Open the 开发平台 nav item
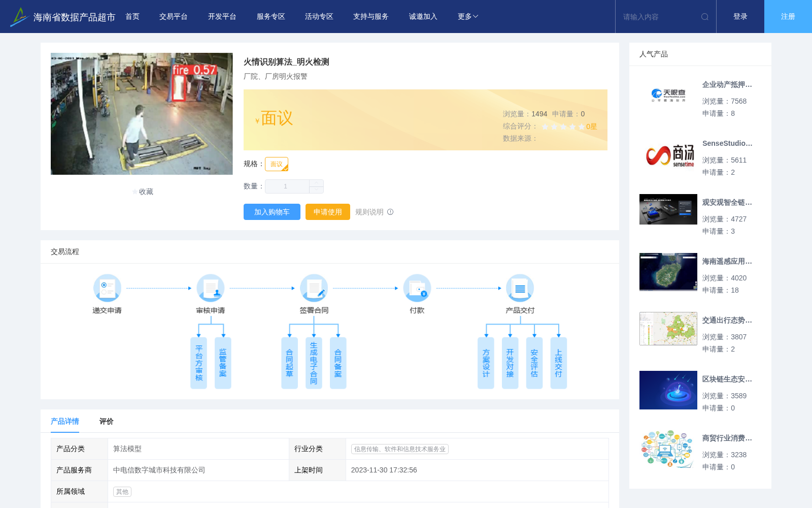 [222, 17]
